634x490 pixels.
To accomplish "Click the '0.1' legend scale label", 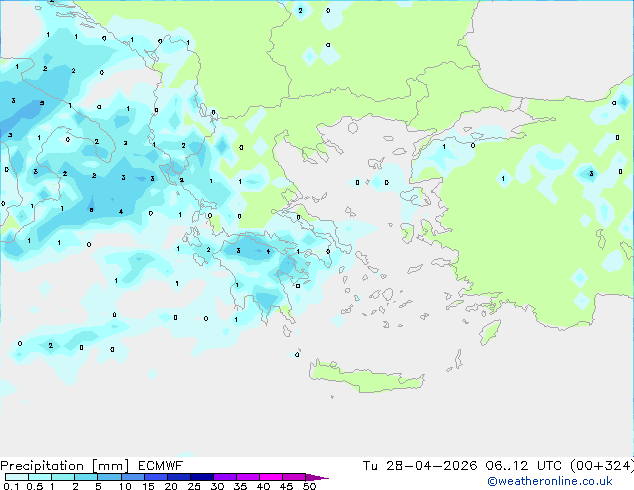I will click(x=11, y=486).
